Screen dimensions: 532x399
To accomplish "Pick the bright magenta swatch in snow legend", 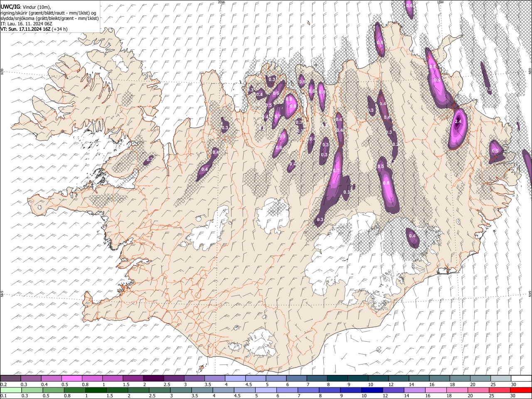I will (71, 379).
